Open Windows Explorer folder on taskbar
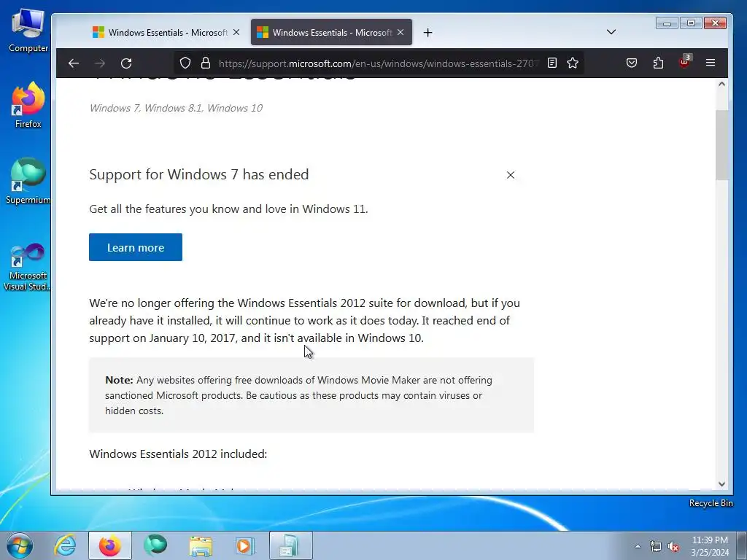Image resolution: width=747 pixels, height=560 pixels. (201, 545)
